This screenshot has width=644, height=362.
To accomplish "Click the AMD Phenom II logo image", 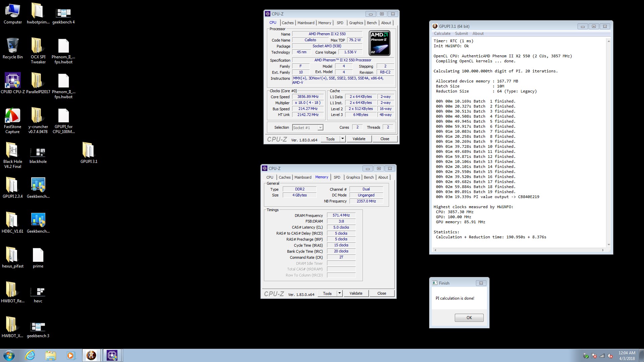I will click(379, 43).
